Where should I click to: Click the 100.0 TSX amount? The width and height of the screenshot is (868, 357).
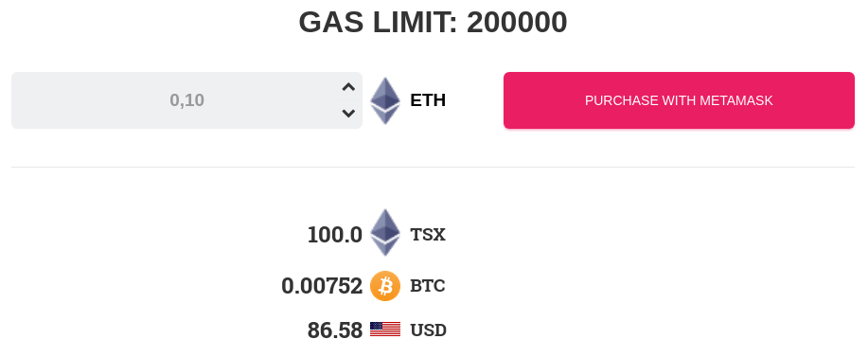[x=335, y=235]
